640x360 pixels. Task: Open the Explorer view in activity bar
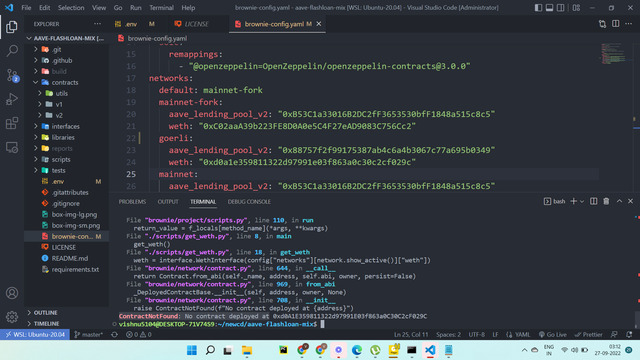click(x=12, y=27)
